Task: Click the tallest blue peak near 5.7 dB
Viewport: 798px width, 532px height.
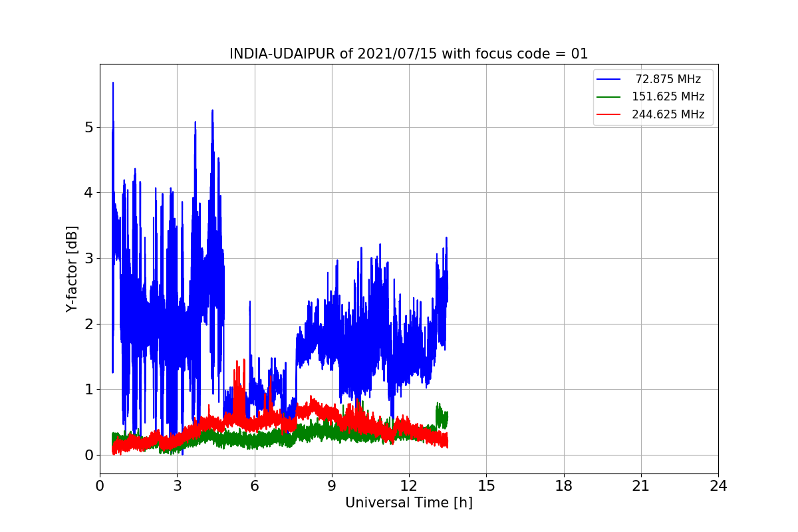Action: (113, 84)
